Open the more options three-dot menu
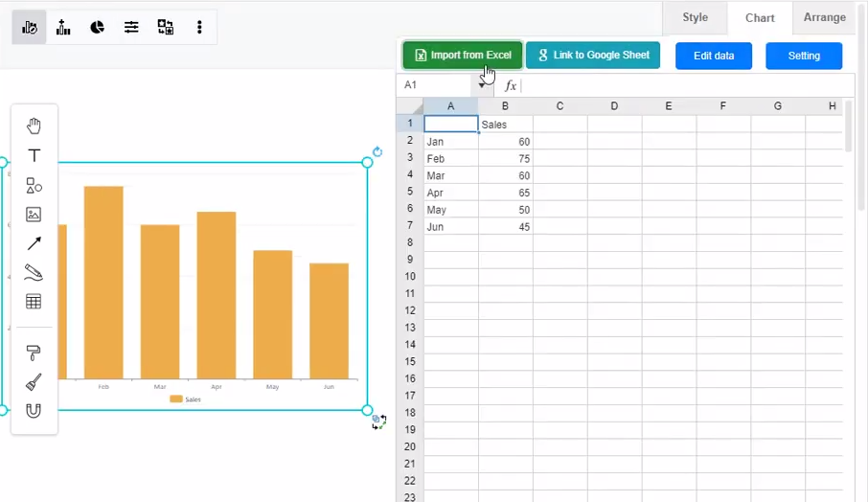Screen dimensions: 868x502 [199, 28]
